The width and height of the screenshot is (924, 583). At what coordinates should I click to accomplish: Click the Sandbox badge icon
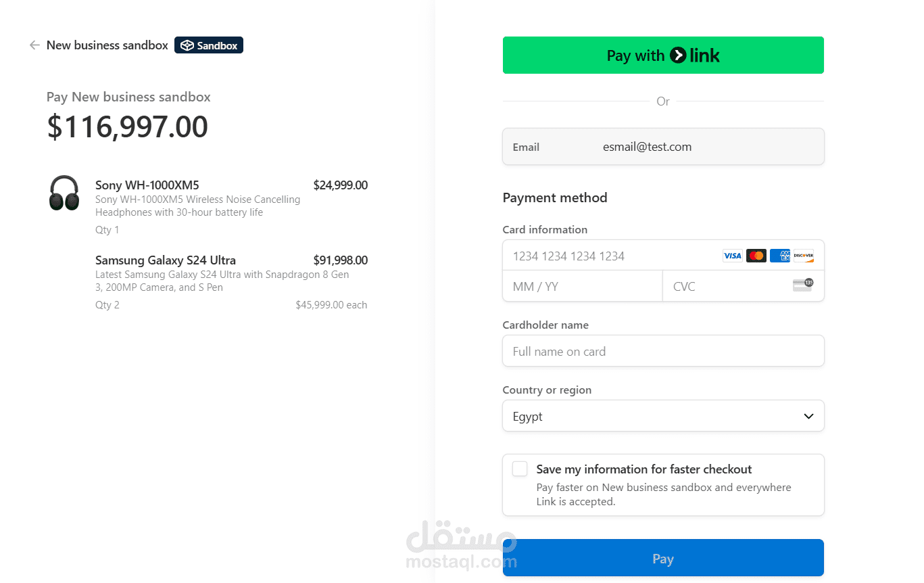click(187, 45)
